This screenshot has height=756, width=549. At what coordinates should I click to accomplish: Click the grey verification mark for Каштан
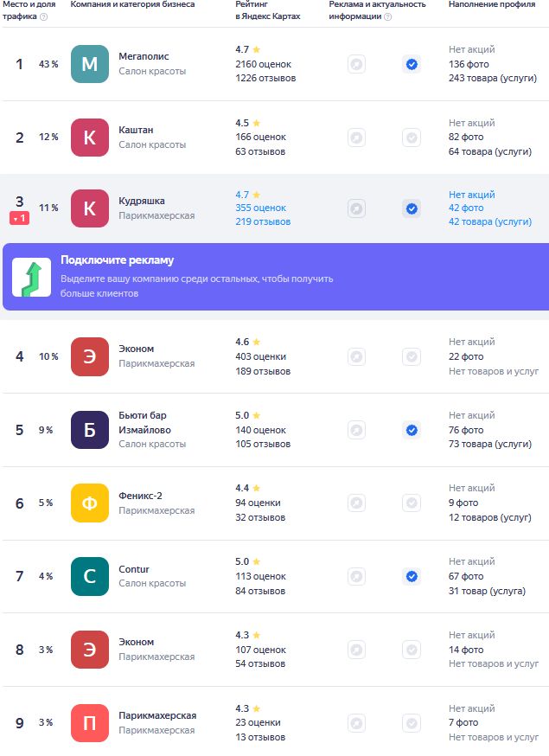412,138
